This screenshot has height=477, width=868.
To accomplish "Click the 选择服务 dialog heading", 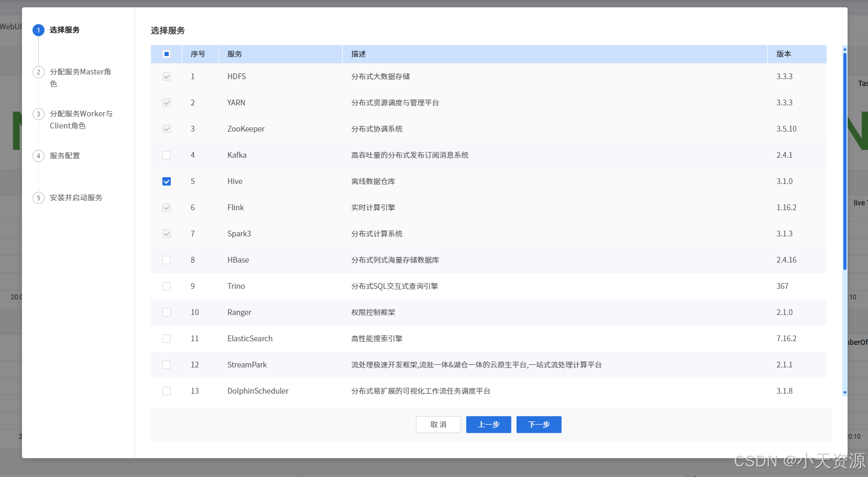I will [x=168, y=30].
